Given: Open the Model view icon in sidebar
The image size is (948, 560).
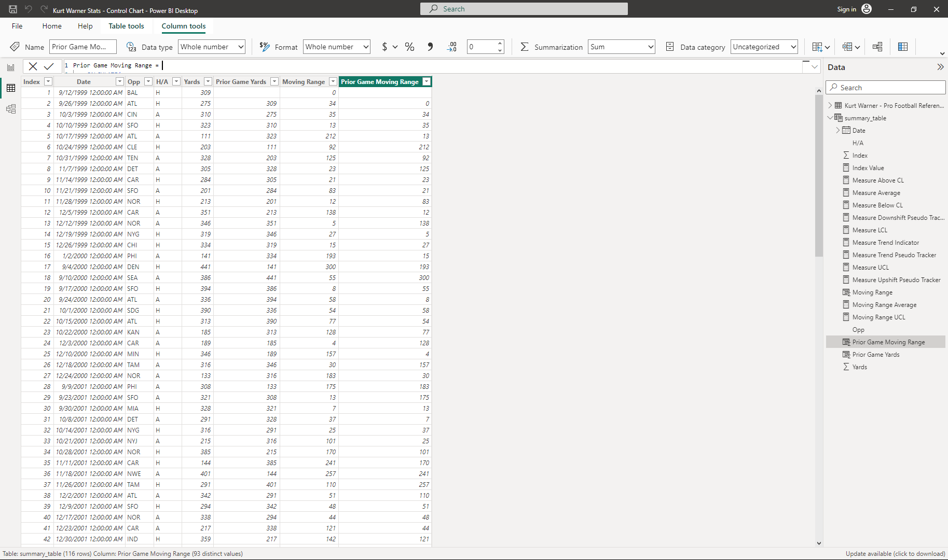Looking at the screenshot, I should [x=11, y=109].
